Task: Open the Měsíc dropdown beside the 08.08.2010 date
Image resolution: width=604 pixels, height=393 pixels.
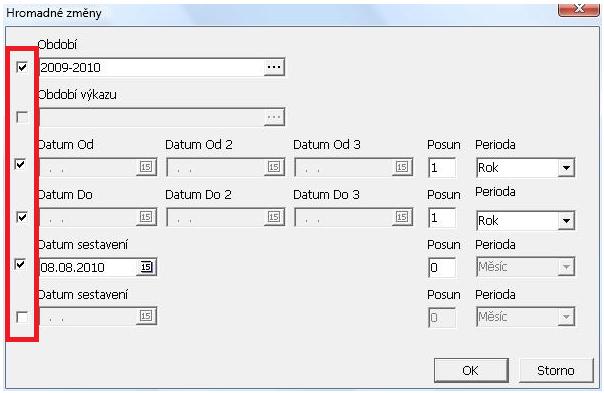Action: [x=566, y=267]
